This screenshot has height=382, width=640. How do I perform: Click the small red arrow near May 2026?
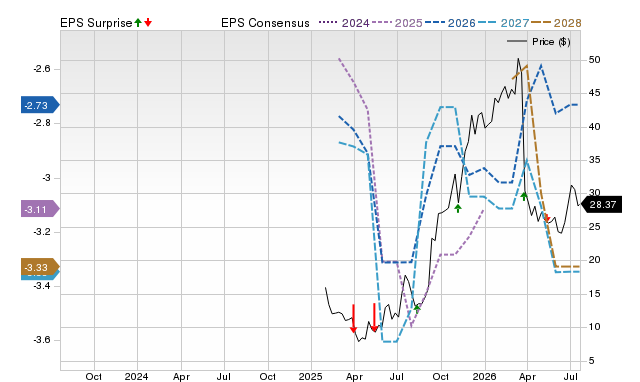click(x=547, y=218)
